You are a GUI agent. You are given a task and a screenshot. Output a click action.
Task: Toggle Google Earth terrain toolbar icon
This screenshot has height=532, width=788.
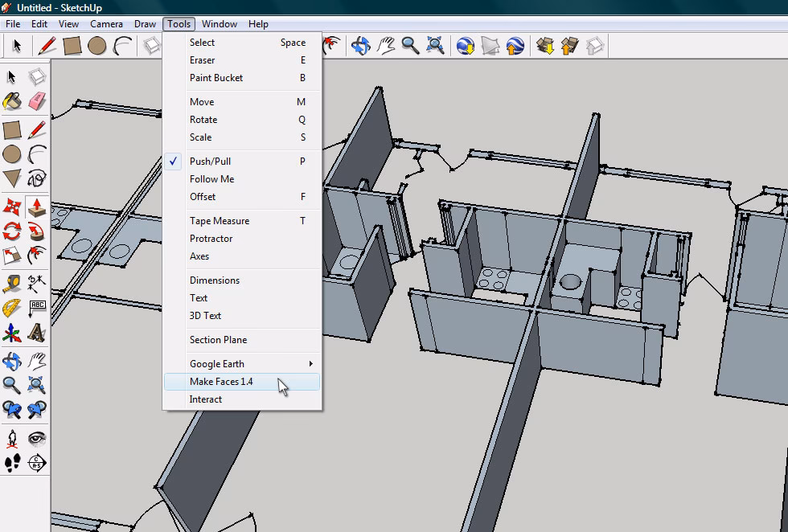pyautogui.click(x=490, y=45)
